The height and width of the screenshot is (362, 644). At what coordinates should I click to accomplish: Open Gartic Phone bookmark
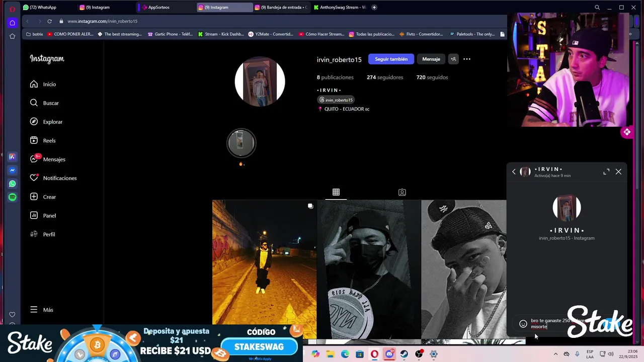170,34
